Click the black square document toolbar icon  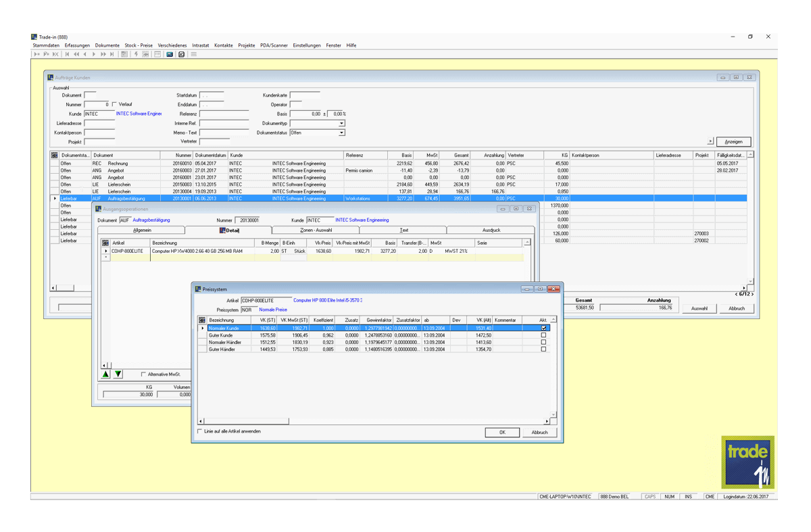pyautogui.click(x=182, y=54)
